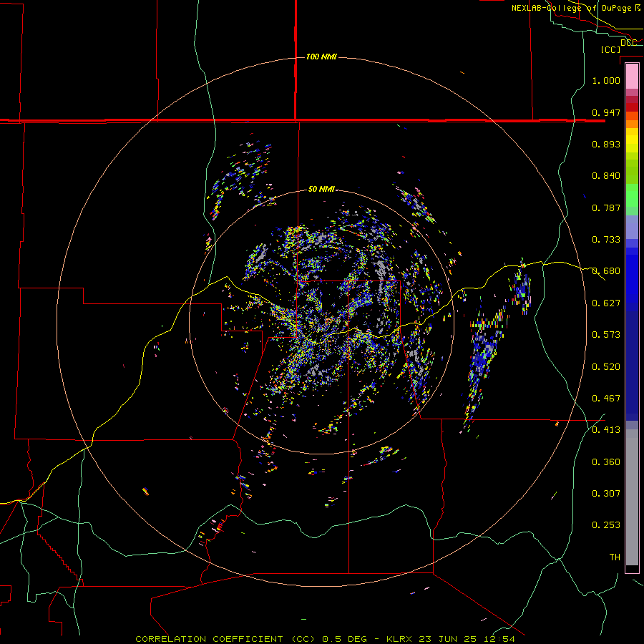Screen dimensions: 644x644
Task: Click the TH label on the scale
Action: (x=615, y=557)
